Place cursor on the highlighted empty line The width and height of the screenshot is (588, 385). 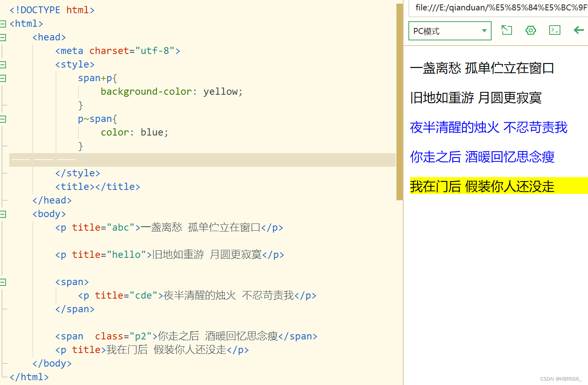pyautogui.click(x=202, y=160)
